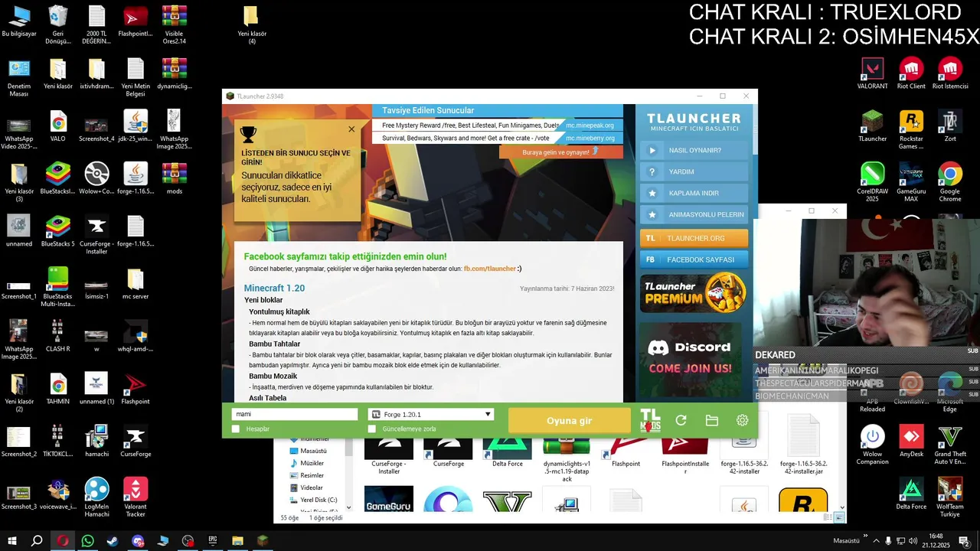The height and width of the screenshot is (551, 980).
Task: Select the FlashpointInstaller file in Explorer
Action: pyautogui.click(x=685, y=455)
